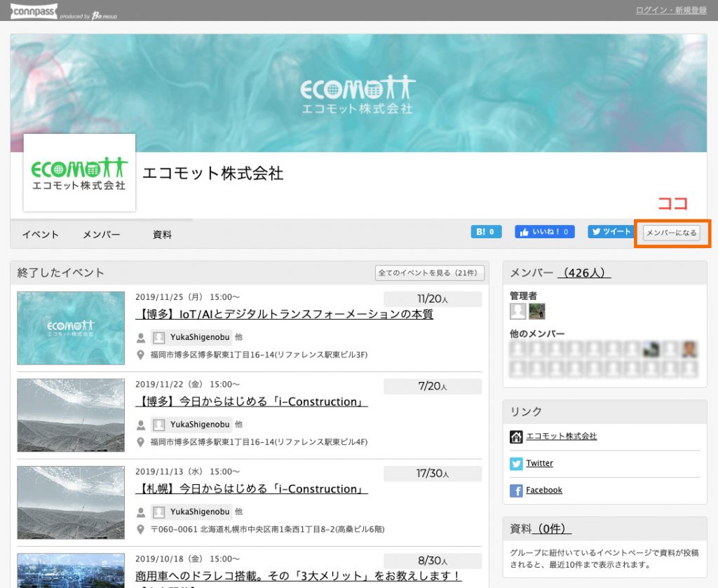Click the 7/20人 attendance count
The image size is (718, 588).
(433, 386)
